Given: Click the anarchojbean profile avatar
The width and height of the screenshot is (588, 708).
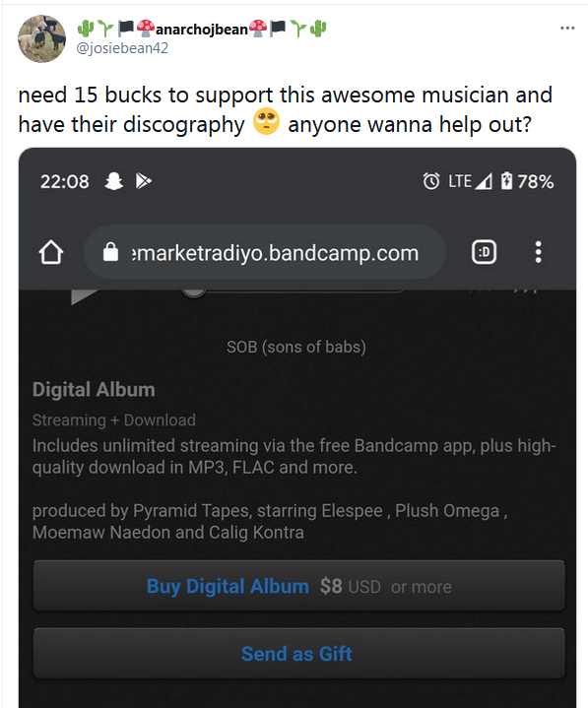Looking at the screenshot, I should pyautogui.click(x=42, y=38).
